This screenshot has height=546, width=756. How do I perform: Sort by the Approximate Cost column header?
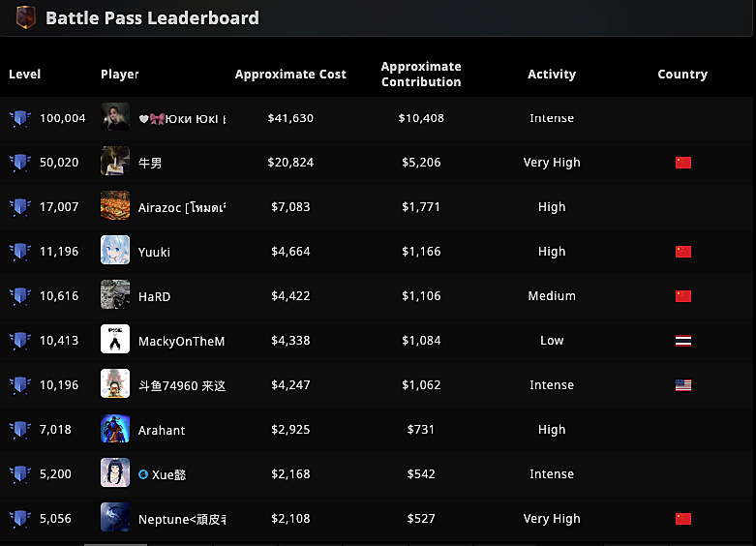point(290,75)
